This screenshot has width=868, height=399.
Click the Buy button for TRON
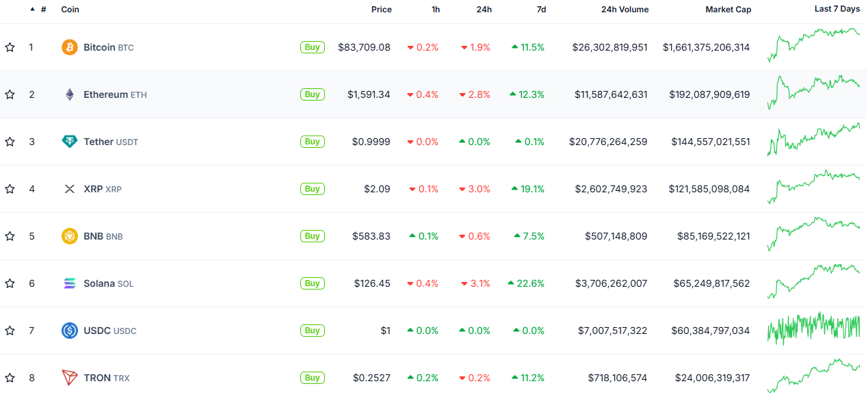tap(312, 378)
